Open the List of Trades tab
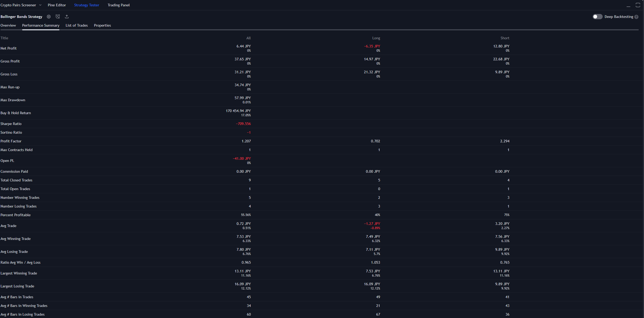644x318 pixels. 76,25
